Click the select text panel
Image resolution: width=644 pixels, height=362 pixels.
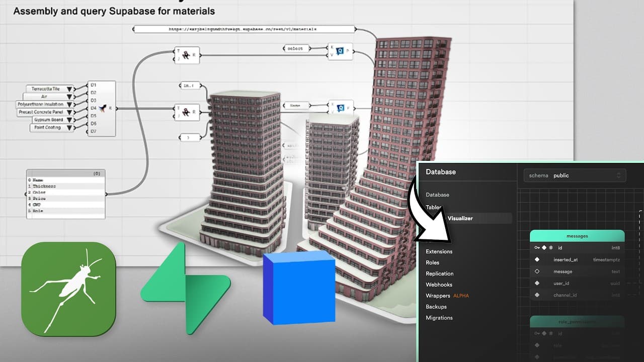click(x=296, y=48)
